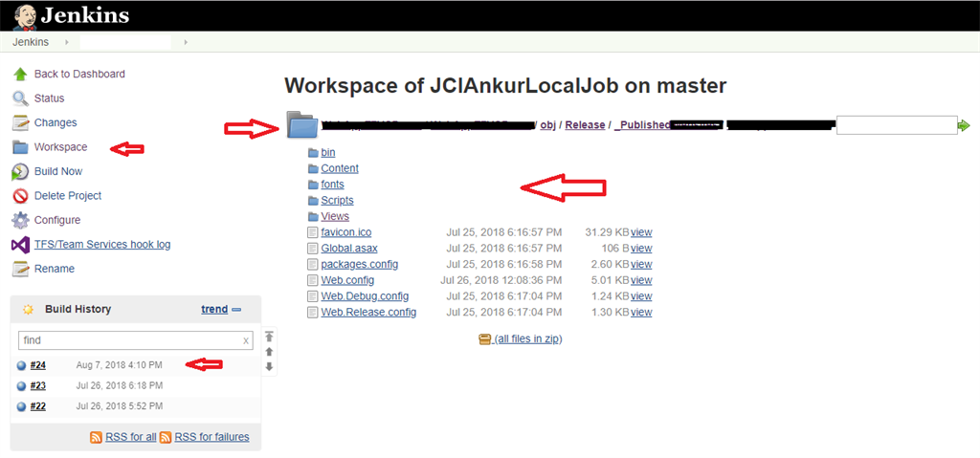Jump to top of build history arrow
This screenshot has width=980, height=458.
click(269, 337)
